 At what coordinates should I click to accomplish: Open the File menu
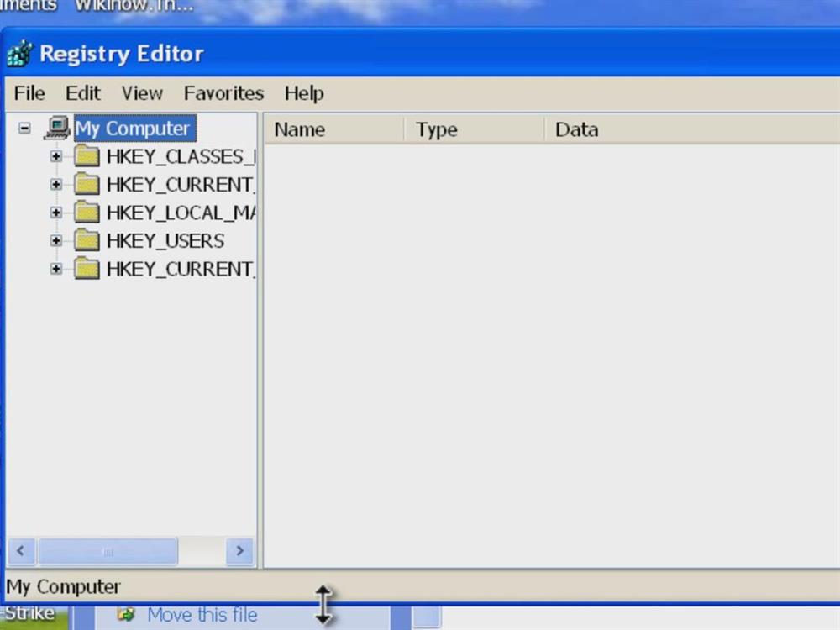[x=29, y=93]
